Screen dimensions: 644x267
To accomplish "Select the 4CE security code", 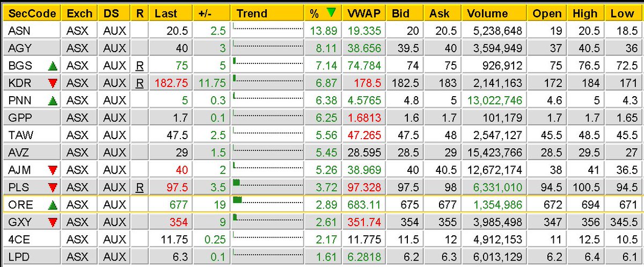I will tap(19, 239).
